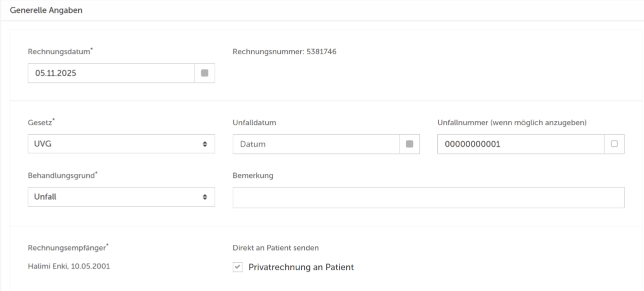Click the Generelle Angaben section header
This screenshot has width=644, height=291.
(43, 11)
